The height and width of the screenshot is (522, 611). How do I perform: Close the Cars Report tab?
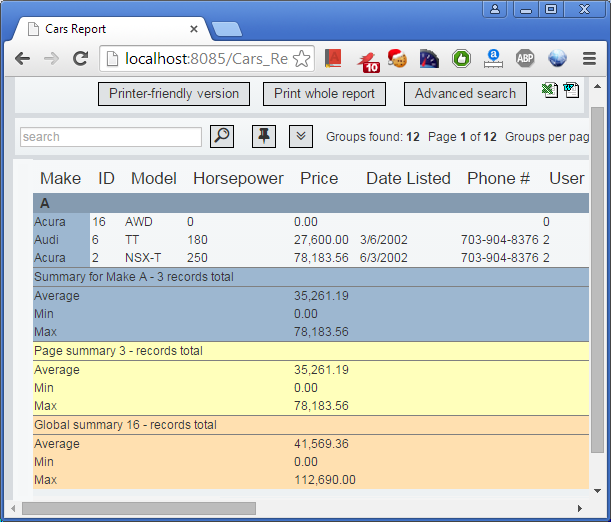(x=194, y=29)
